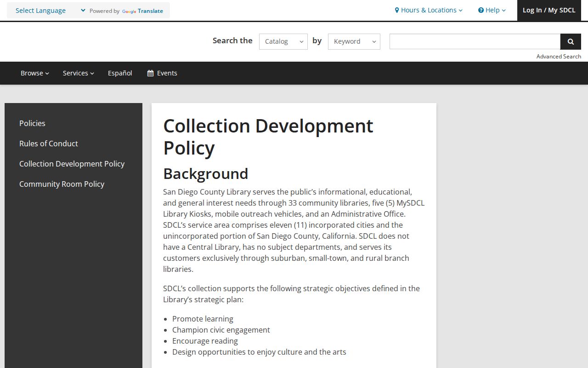Click the Collection Development Policy page heading

pyautogui.click(x=268, y=137)
